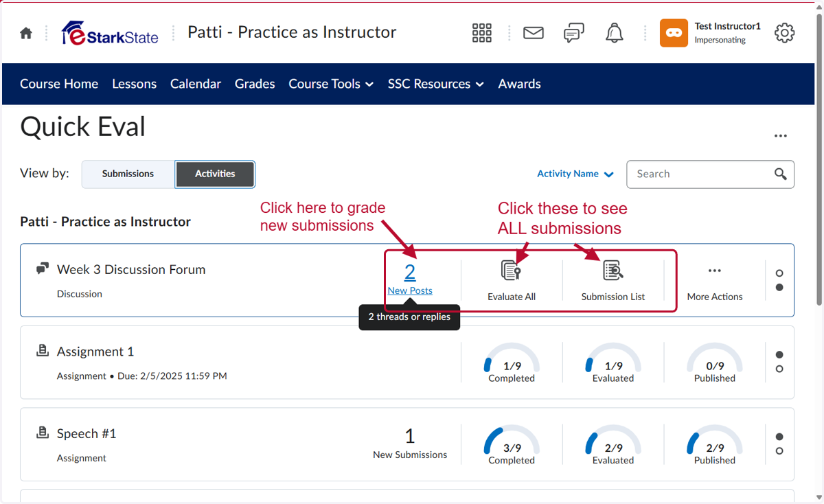
Task: Open the Speech #1 activity
Action: (87, 433)
